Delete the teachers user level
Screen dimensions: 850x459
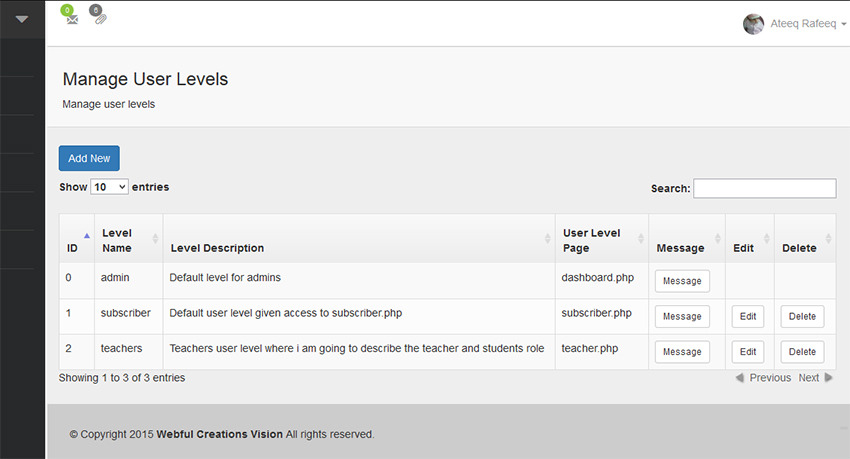(802, 352)
